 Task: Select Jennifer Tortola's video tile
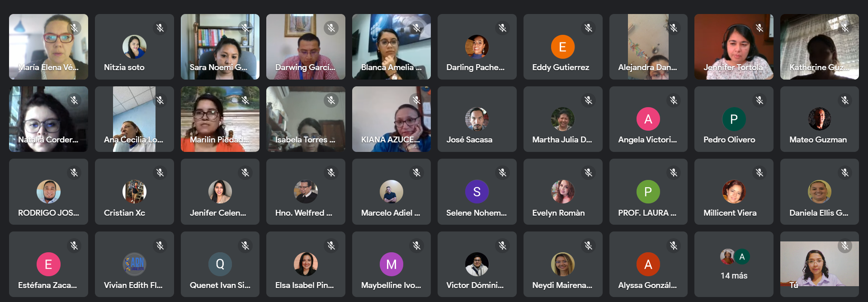pos(734,47)
